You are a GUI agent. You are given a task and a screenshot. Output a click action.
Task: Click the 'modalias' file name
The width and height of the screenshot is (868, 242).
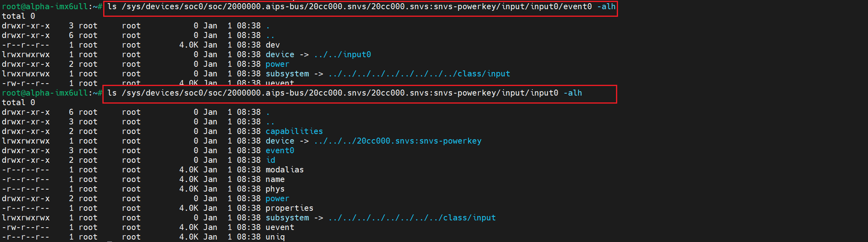[284, 170]
